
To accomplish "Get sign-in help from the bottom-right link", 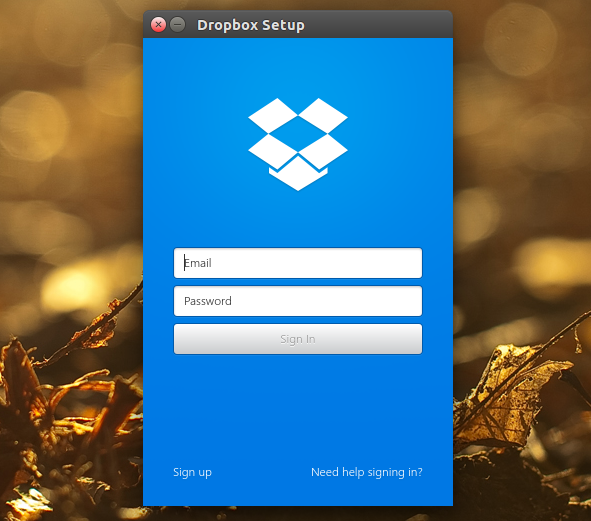I will 367,472.
